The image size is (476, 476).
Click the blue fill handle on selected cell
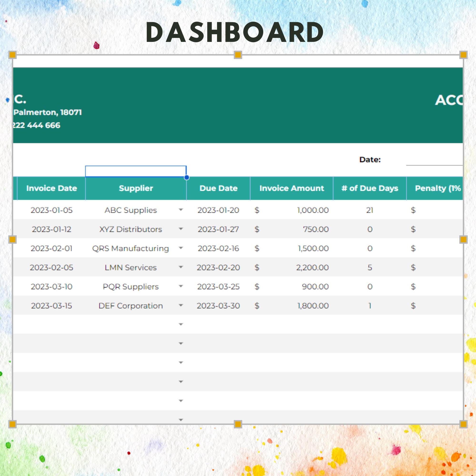tap(187, 177)
